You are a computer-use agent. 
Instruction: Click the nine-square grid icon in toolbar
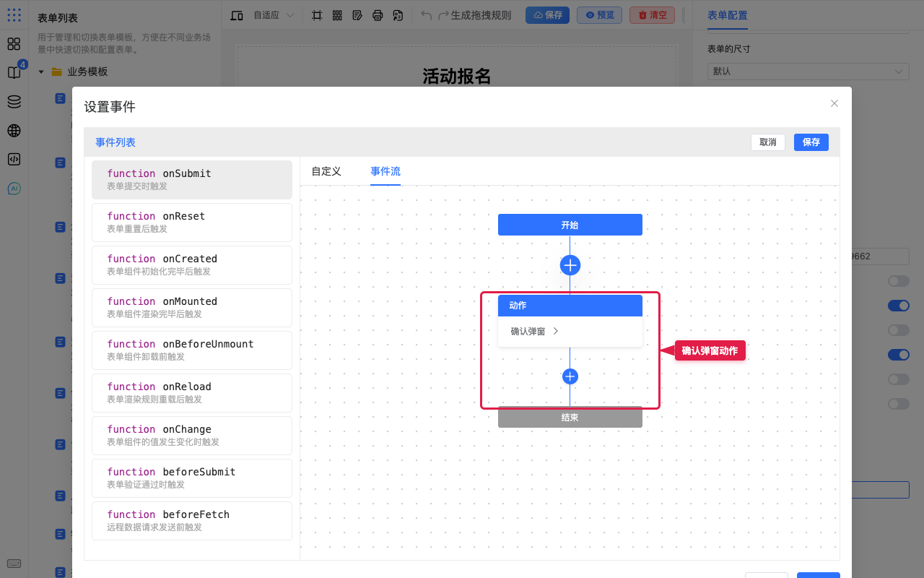337,15
